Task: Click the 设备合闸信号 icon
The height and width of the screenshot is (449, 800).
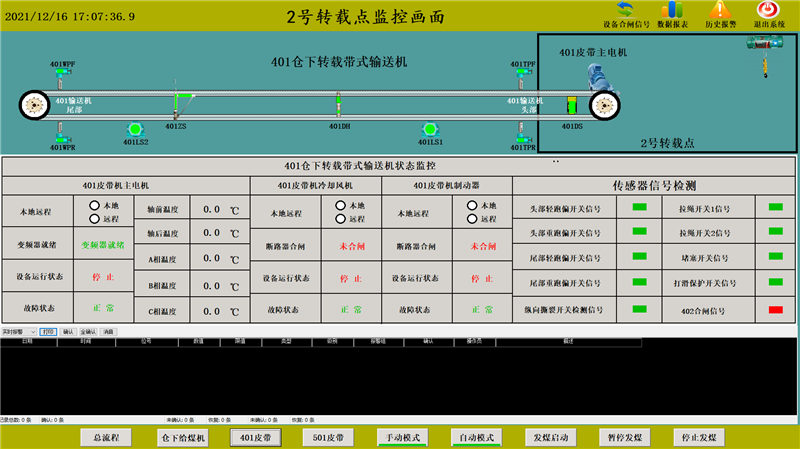Action: [626, 11]
